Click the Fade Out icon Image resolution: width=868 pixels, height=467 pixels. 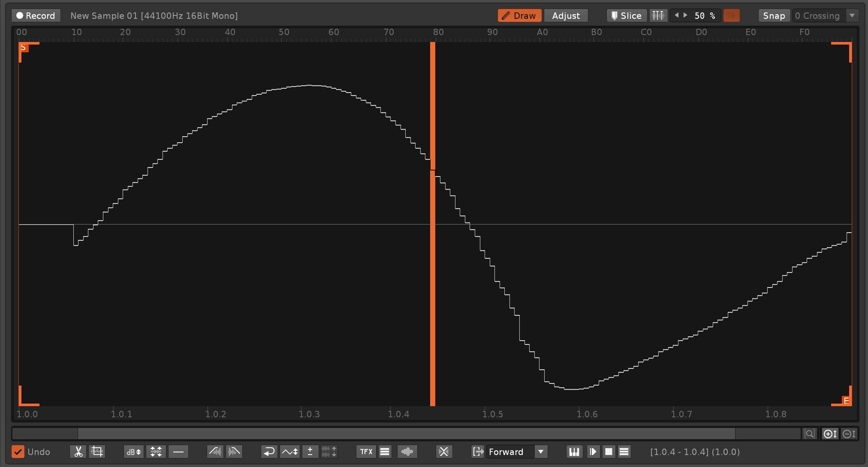[234, 452]
